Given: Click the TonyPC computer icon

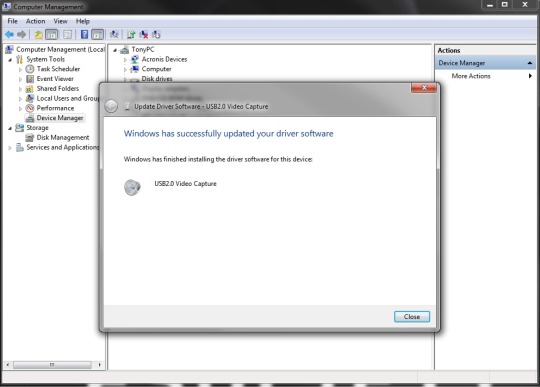Looking at the screenshot, I should click(x=124, y=50).
